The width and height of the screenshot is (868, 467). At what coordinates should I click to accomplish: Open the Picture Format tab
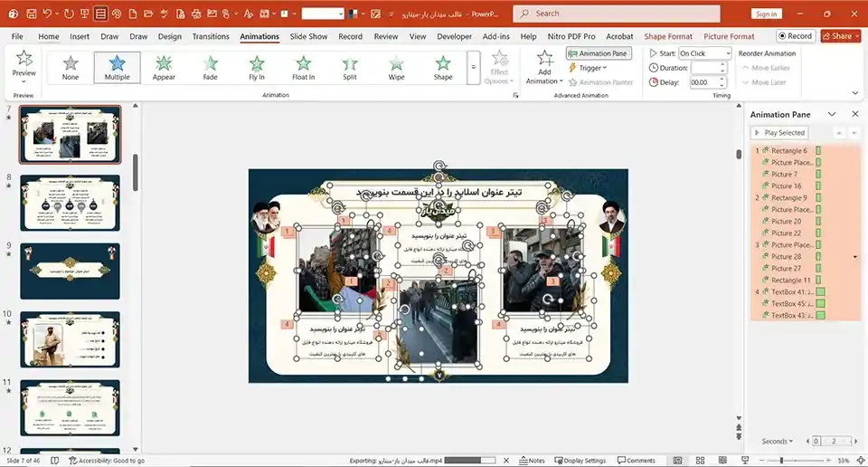click(729, 36)
